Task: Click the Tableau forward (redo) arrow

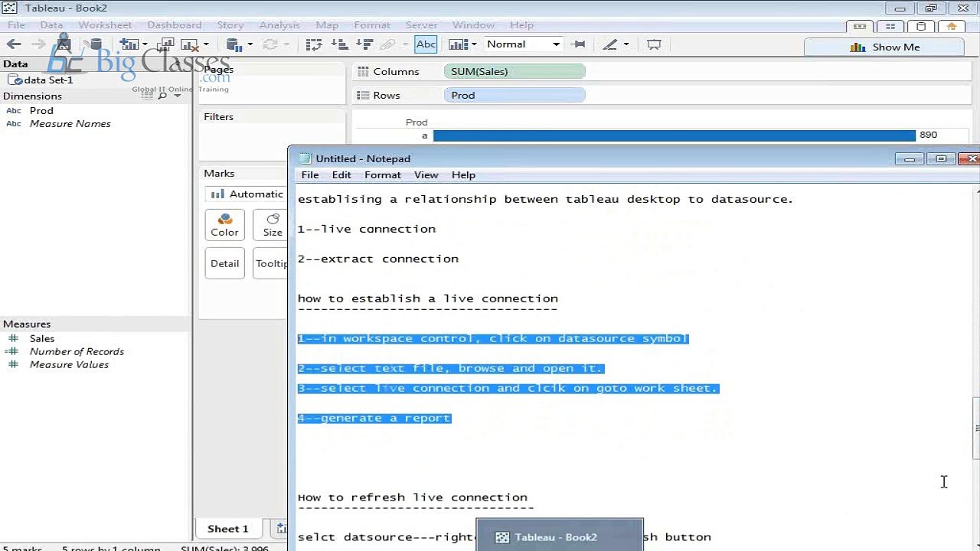Action: point(38,44)
